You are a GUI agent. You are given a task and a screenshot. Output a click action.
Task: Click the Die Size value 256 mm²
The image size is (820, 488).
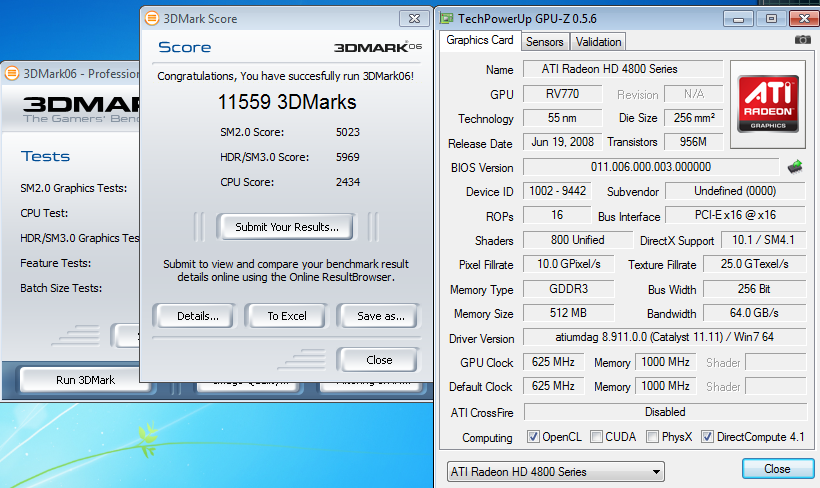click(694, 118)
